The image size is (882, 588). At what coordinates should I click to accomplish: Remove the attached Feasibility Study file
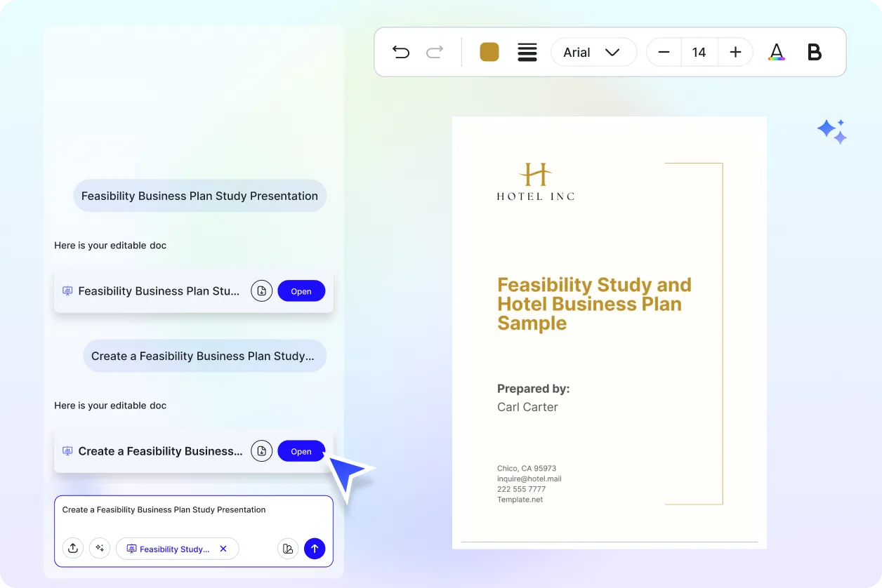[223, 548]
